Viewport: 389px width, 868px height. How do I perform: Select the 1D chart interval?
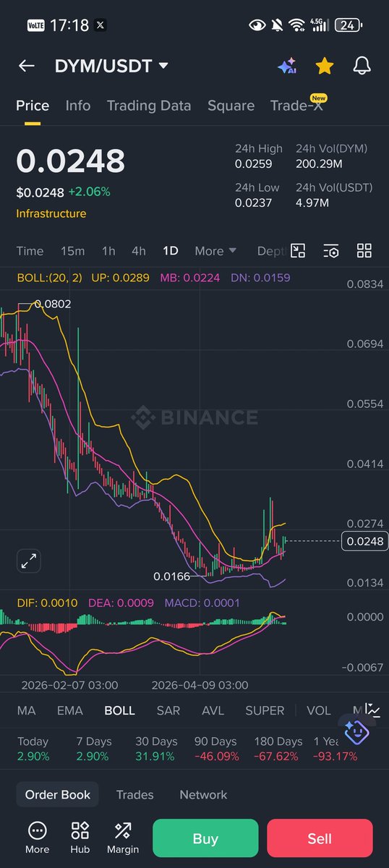click(x=170, y=251)
